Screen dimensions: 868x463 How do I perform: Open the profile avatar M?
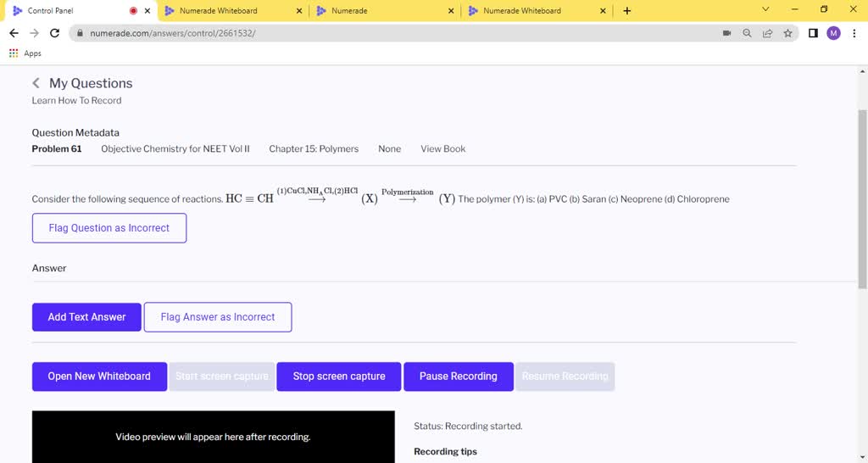(x=833, y=33)
